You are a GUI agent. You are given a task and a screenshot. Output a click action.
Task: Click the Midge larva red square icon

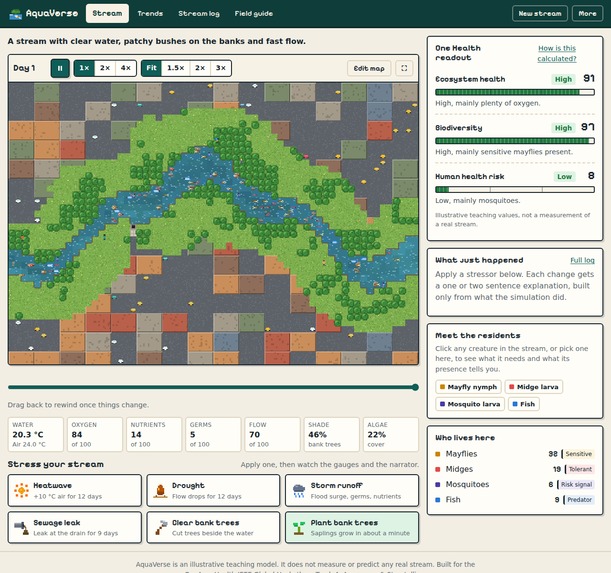tap(512, 387)
